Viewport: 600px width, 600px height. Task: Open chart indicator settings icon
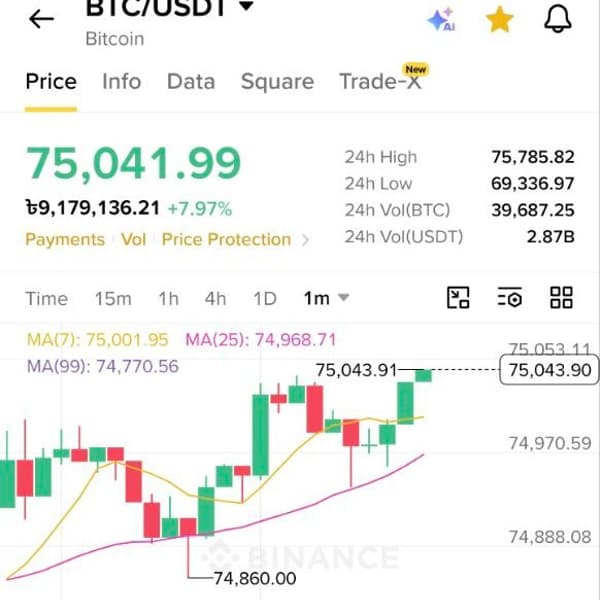[x=510, y=297]
